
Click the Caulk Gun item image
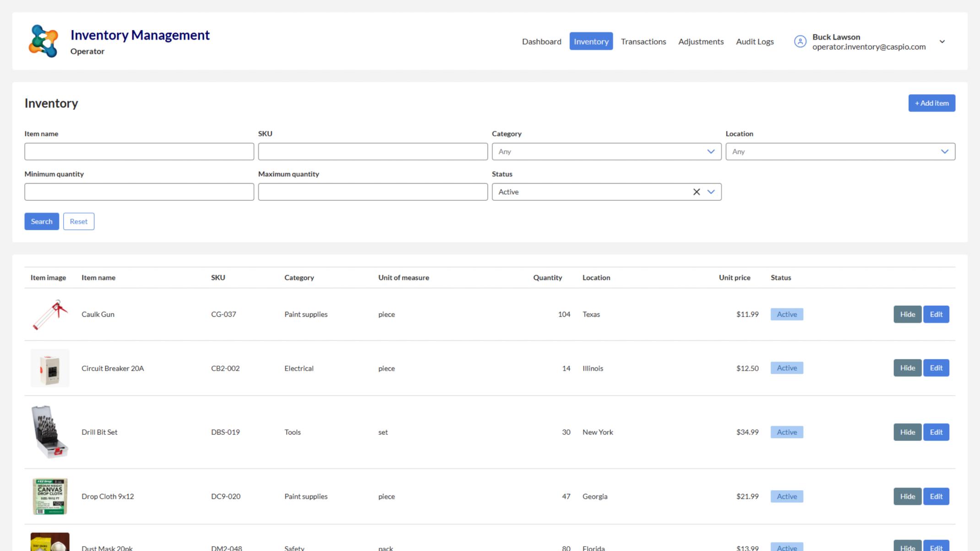coord(49,314)
